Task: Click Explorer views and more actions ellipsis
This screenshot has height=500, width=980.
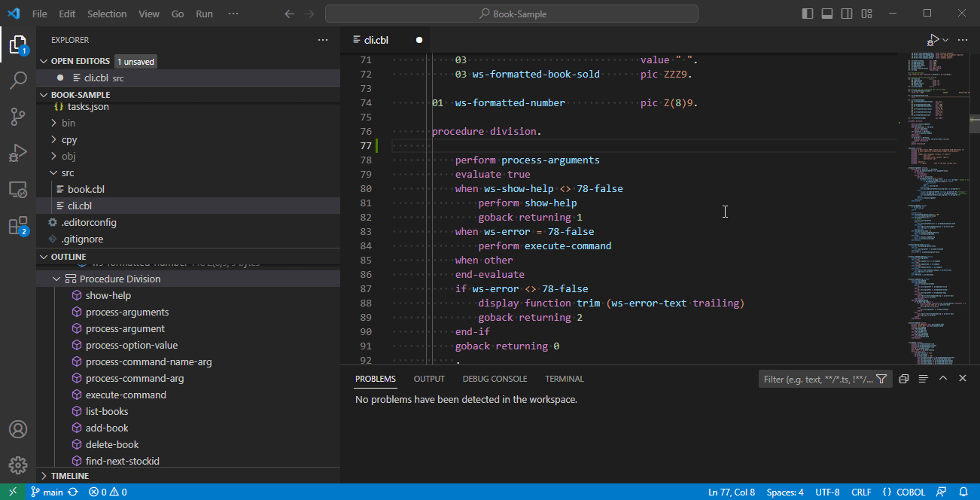Action: (323, 40)
